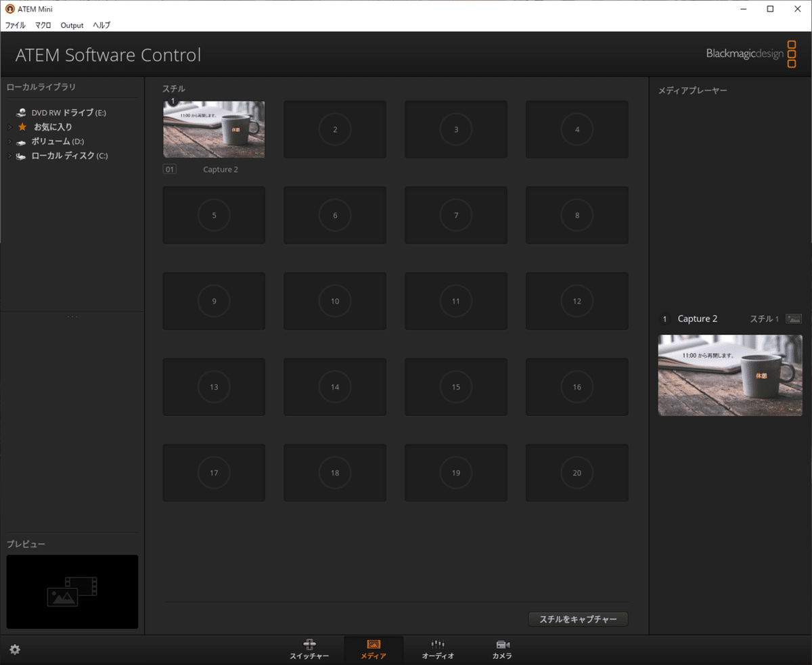Click the Volume (D:) drive icon
Image resolution: width=812 pixels, height=665 pixels.
pos(22,141)
